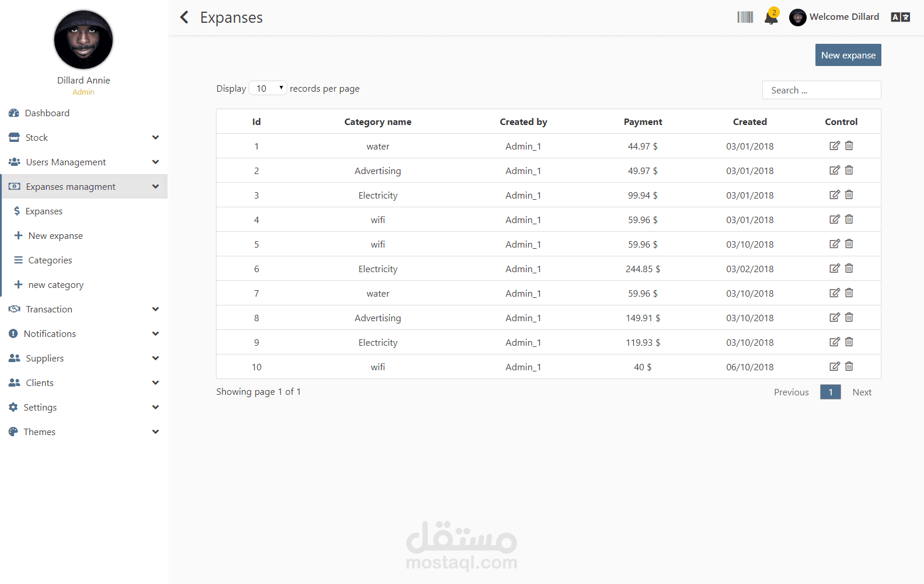Open the Expanses submenu item
924x584 pixels.
(85, 211)
